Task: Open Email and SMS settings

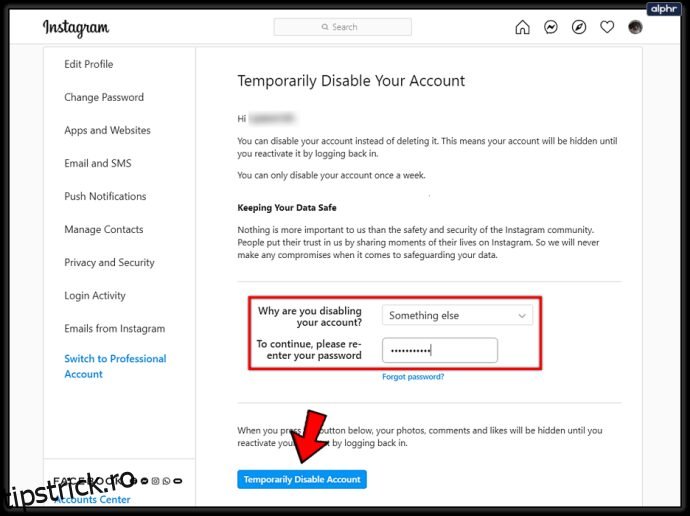Action: point(98,163)
